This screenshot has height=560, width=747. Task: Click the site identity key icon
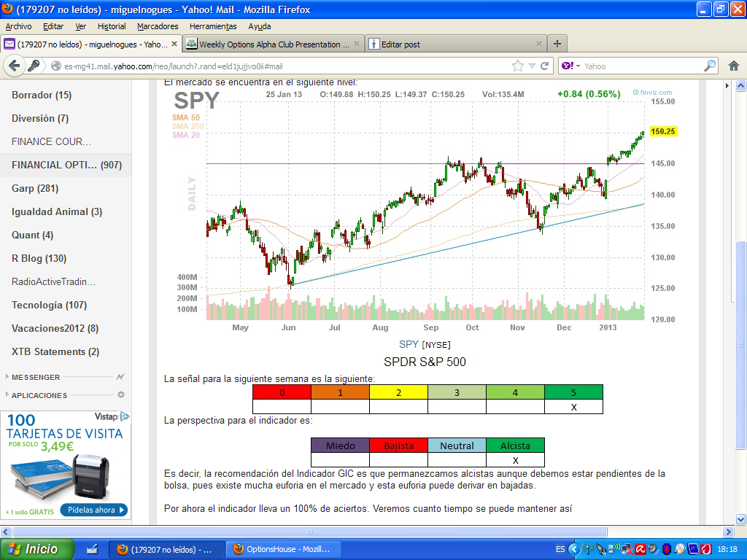pyautogui.click(x=34, y=66)
